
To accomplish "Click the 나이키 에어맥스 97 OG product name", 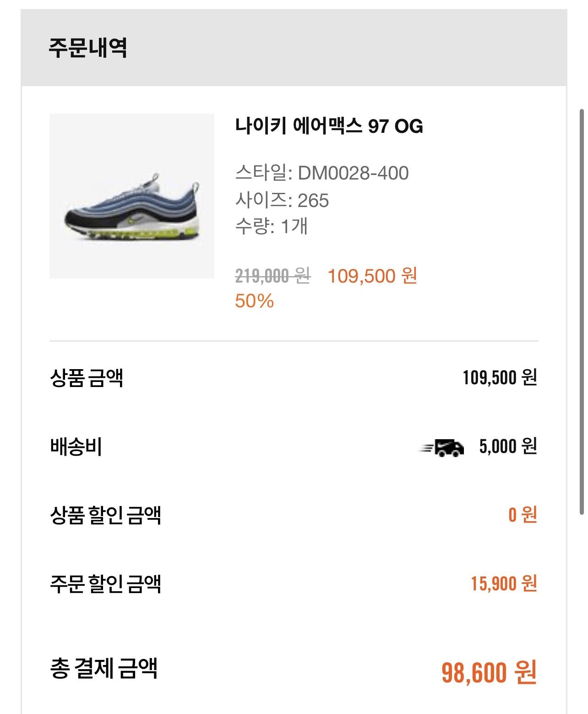I will tap(329, 126).
